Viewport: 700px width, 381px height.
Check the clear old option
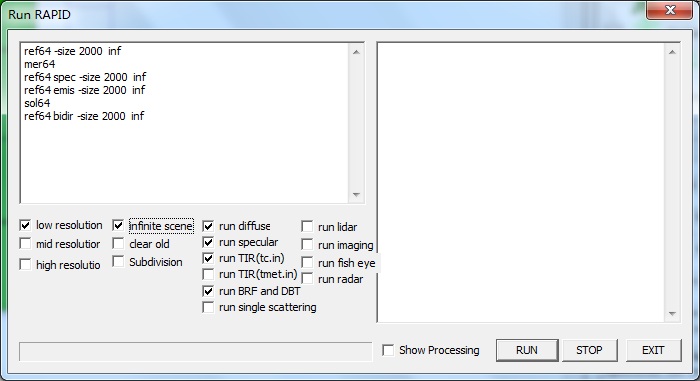pyautogui.click(x=118, y=244)
